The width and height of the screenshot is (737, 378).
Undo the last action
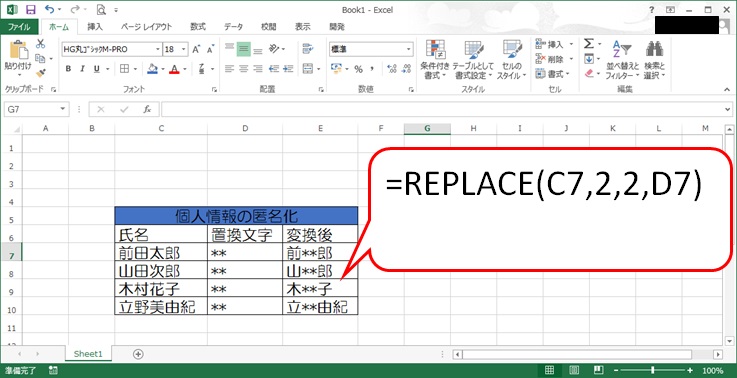point(50,9)
